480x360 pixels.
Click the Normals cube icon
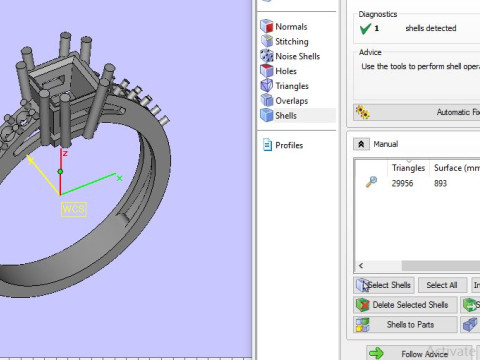tap(267, 26)
